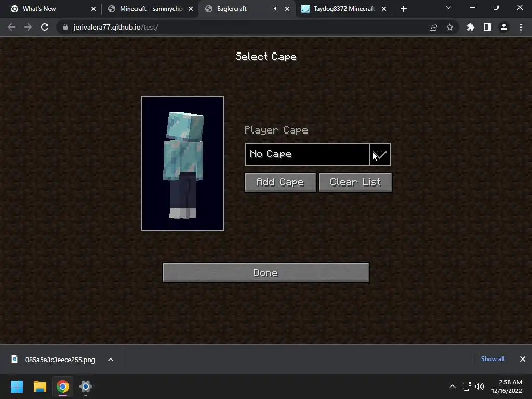Click the No Cape selection field

click(308, 154)
